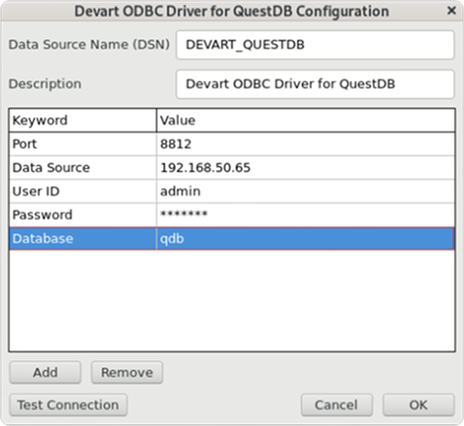
Task: Select the admin value cell
Action: click(x=306, y=191)
